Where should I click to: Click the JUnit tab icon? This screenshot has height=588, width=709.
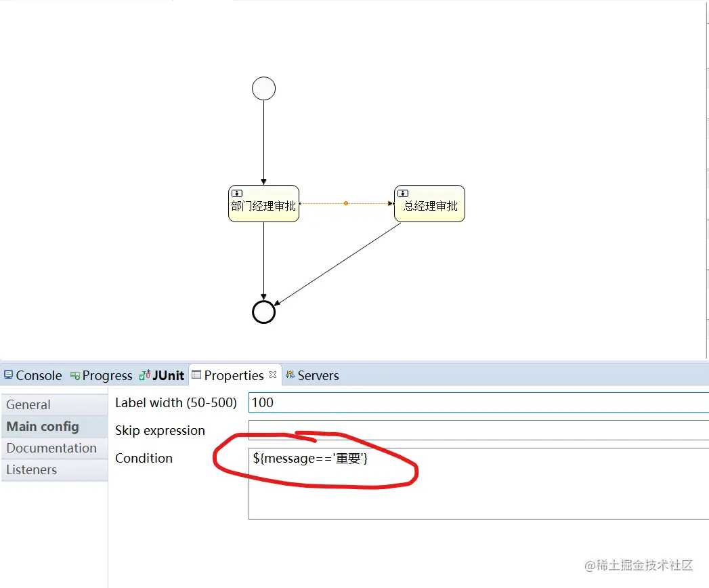[145, 375]
